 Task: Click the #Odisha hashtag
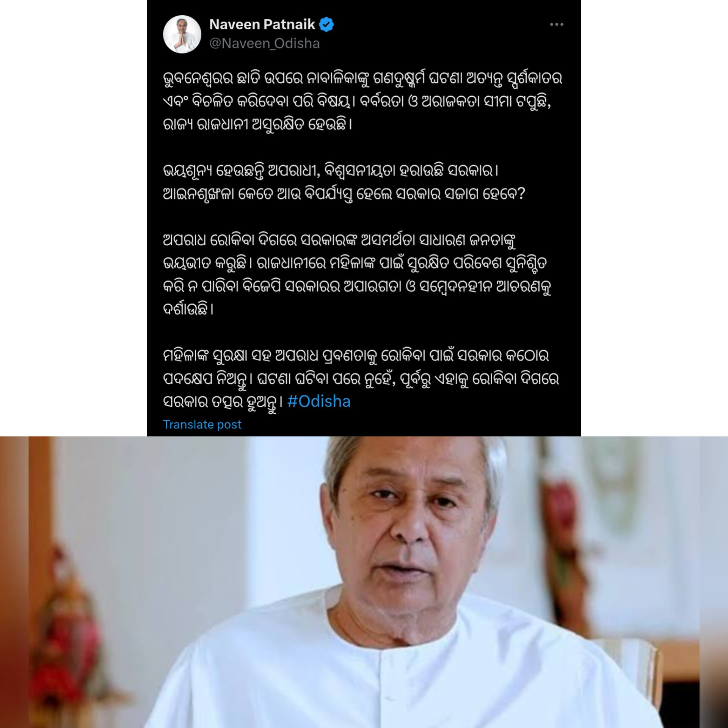[x=319, y=402]
